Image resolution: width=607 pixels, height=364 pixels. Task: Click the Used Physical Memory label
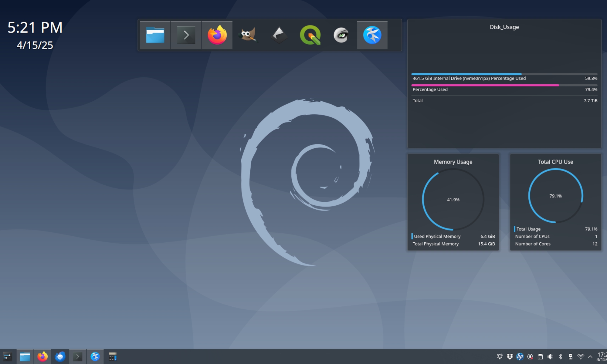click(x=437, y=236)
